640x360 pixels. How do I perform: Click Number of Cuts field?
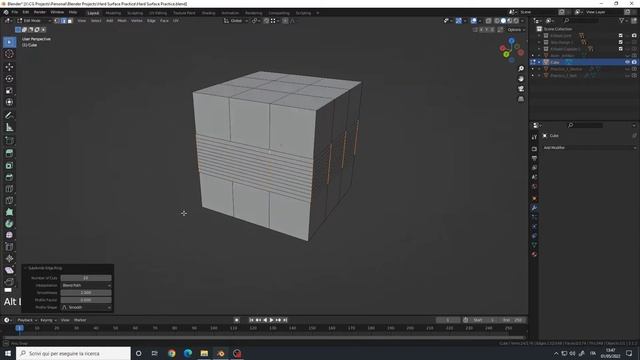pos(86,278)
